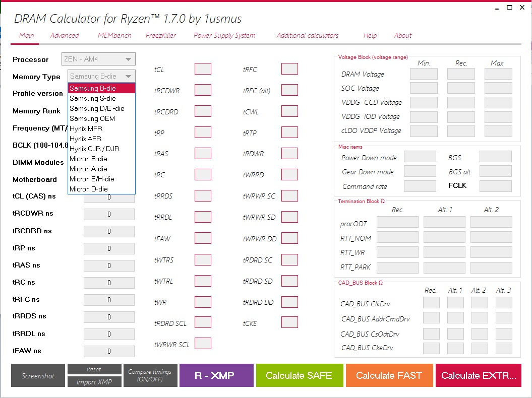Expand the Processor ZEN+ AM4 dropdown
Image resolution: width=532 pixels, height=398 pixels.
[x=98, y=59]
